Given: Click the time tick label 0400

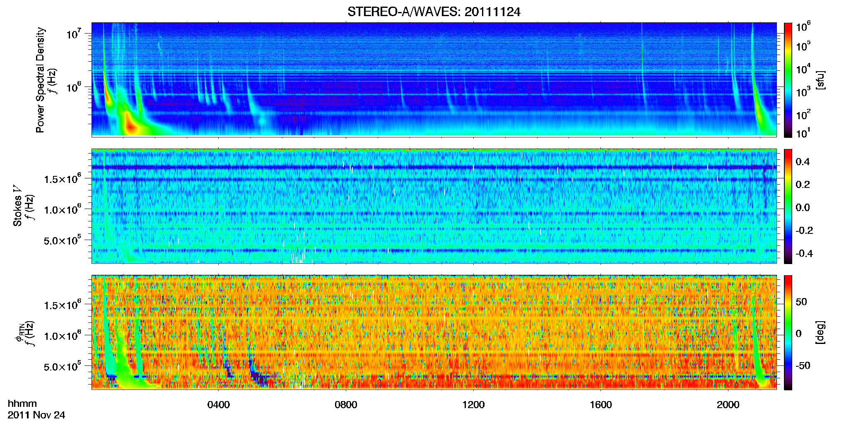Looking at the screenshot, I should pos(218,405).
